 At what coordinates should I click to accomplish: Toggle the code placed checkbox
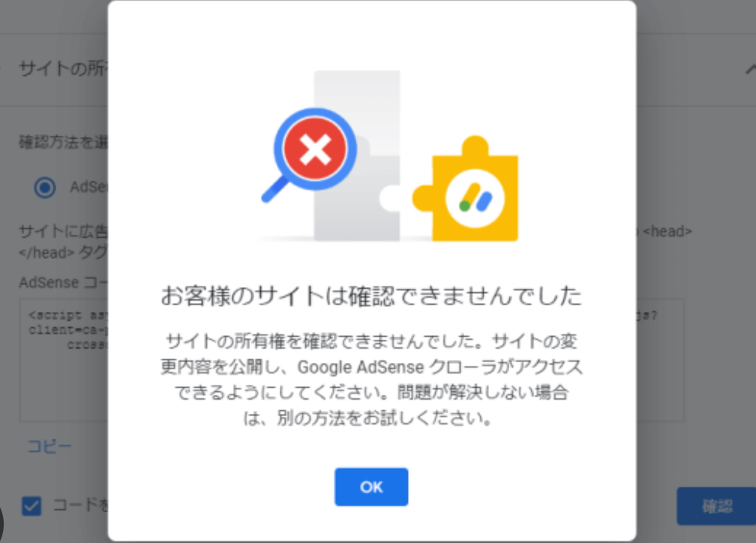tap(31, 505)
